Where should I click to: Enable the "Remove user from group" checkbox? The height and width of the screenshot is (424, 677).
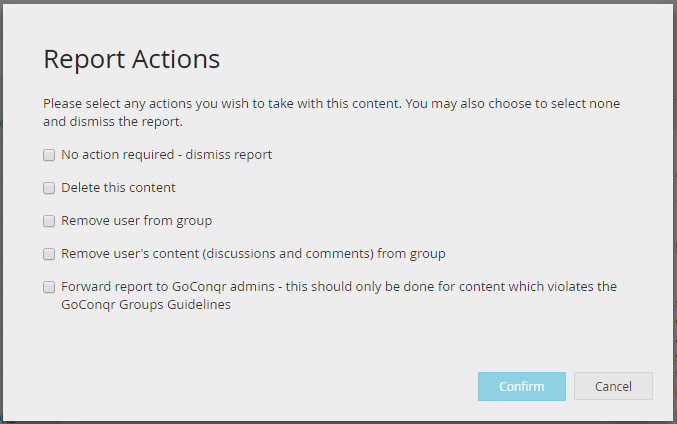(49, 221)
